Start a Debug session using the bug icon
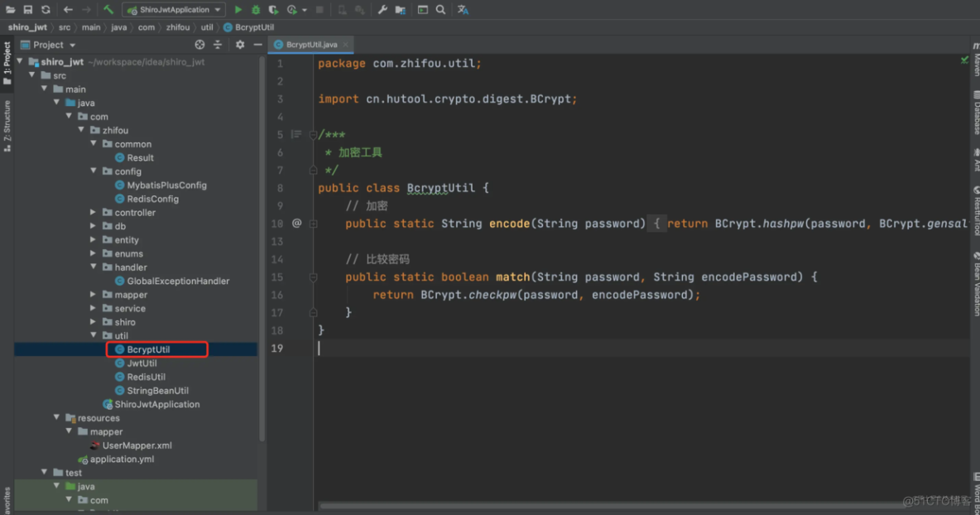 click(x=255, y=9)
